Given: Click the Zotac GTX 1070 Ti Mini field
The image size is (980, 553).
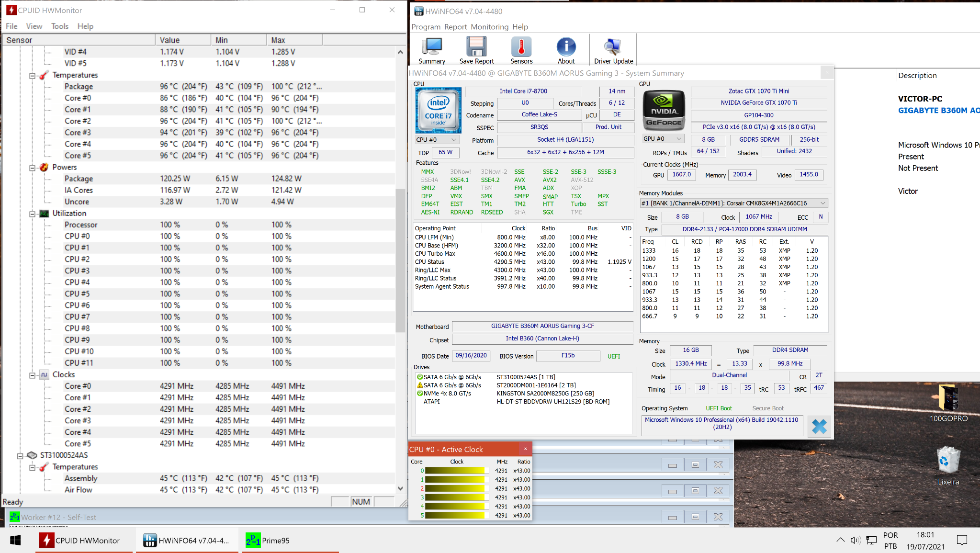Looking at the screenshot, I should click(759, 91).
